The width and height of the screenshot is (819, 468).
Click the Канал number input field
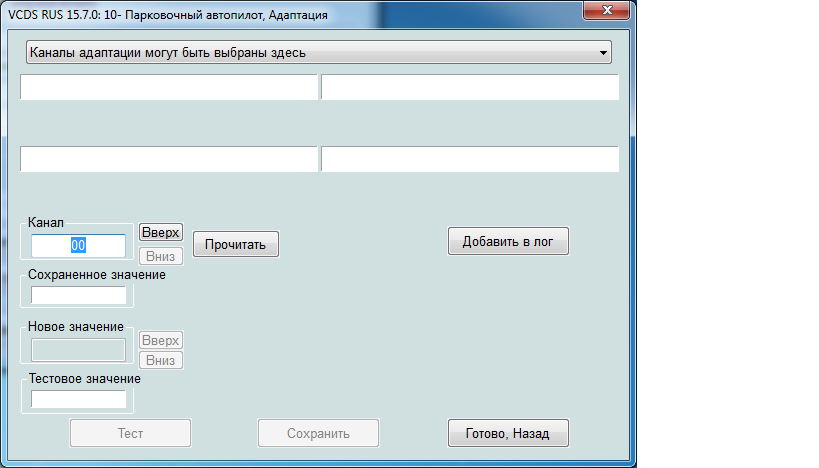(x=78, y=245)
